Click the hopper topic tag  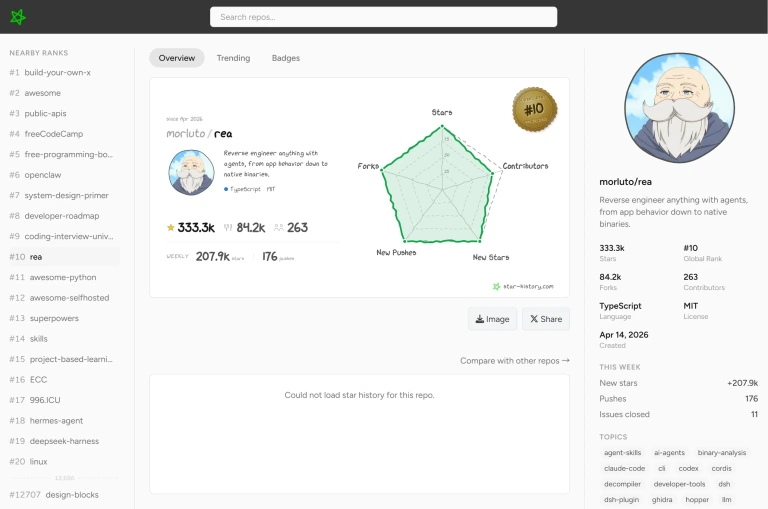point(697,500)
